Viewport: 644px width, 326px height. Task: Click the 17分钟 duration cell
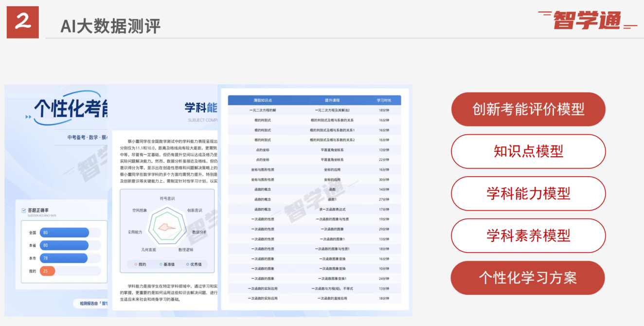click(384, 209)
